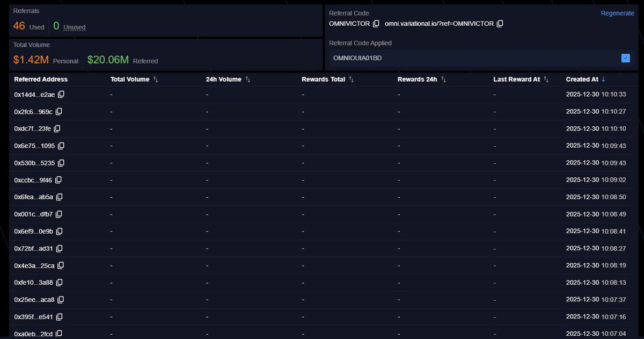Copy address 0xa0eb...2fcd

pyautogui.click(x=59, y=334)
